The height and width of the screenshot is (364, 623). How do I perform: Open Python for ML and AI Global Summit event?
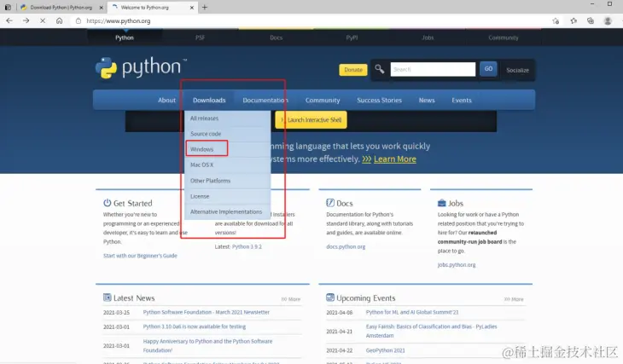pyautogui.click(x=412, y=312)
